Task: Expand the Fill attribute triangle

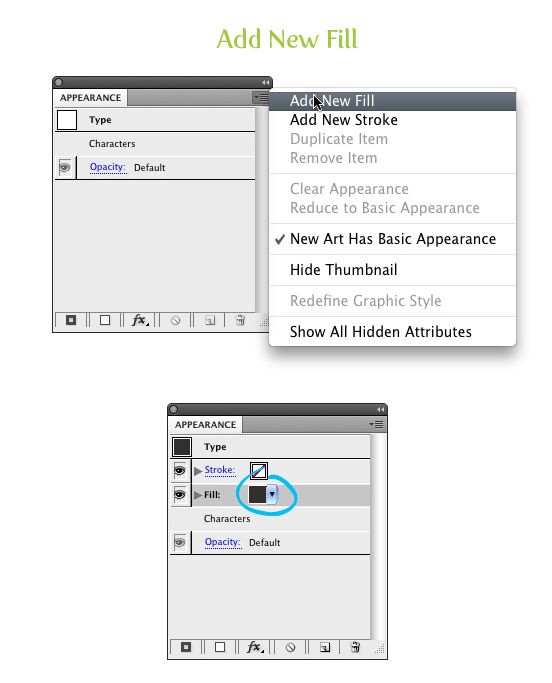Action: tap(198, 495)
